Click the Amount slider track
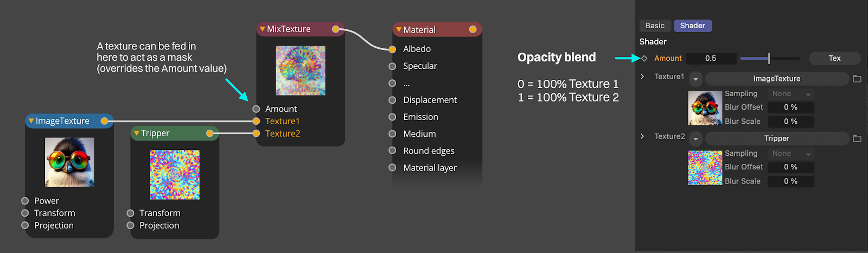868x253 pixels. tap(769, 58)
